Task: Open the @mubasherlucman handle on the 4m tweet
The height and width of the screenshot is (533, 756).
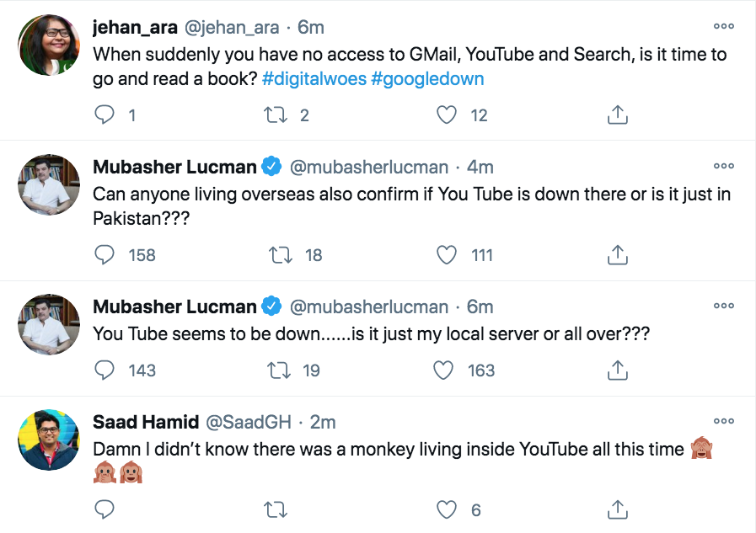Action: pos(368,167)
